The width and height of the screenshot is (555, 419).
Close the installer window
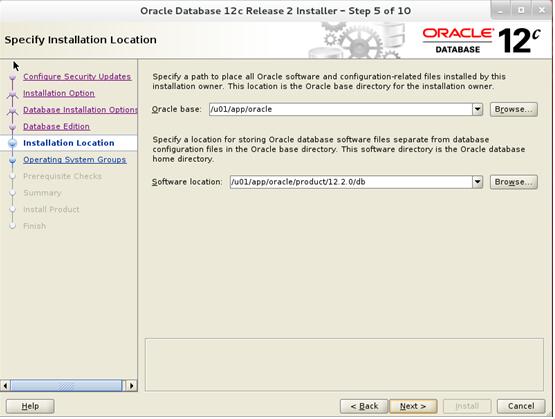pos(542,11)
